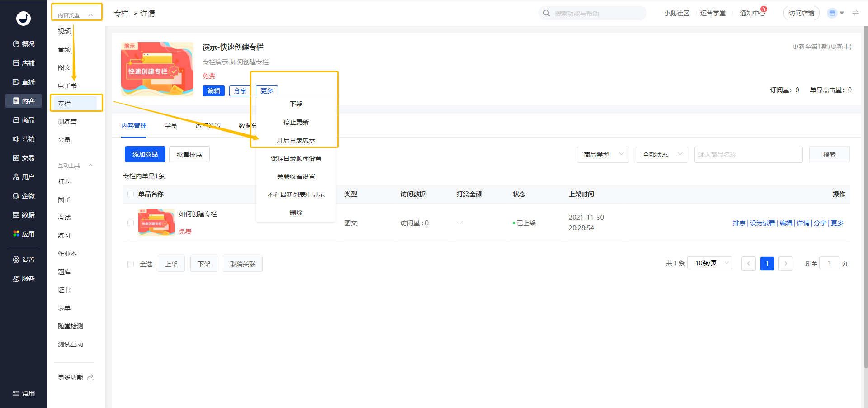The image size is (868, 408).
Task: Select 开启目录展示 from the more menu
Action: [296, 140]
